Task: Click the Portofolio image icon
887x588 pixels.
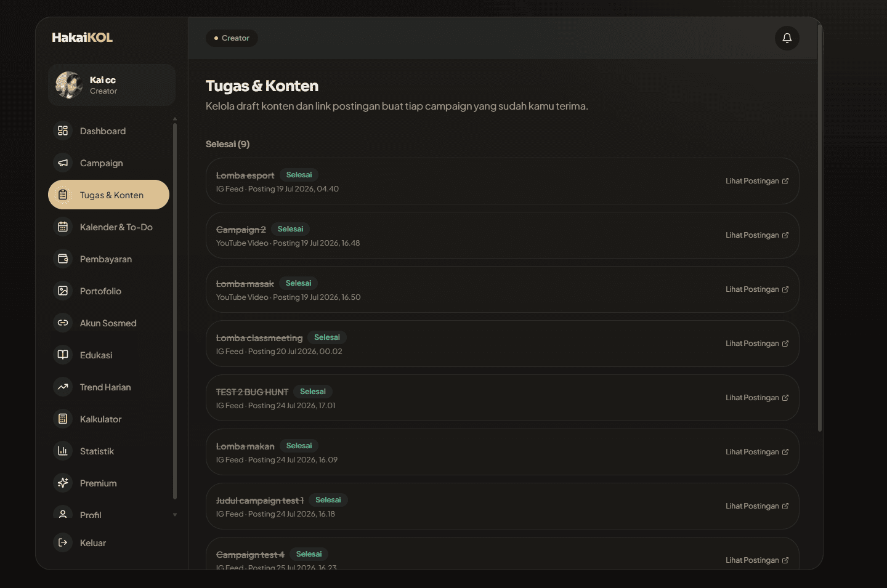Action: [63, 291]
